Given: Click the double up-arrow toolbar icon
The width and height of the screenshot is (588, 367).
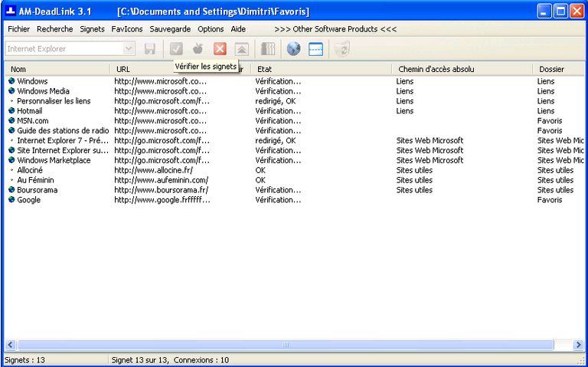Looking at the screenshot, I should (x=242, y=49).
